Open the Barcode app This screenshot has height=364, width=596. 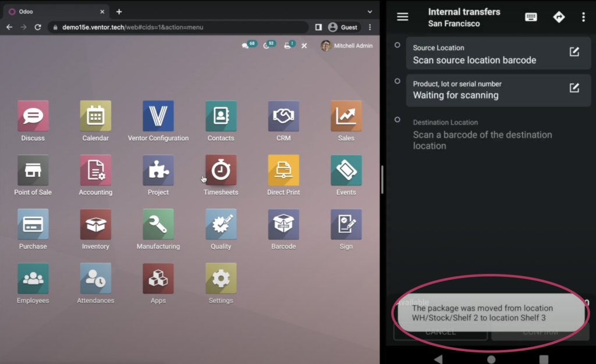(x=283, y=224)
